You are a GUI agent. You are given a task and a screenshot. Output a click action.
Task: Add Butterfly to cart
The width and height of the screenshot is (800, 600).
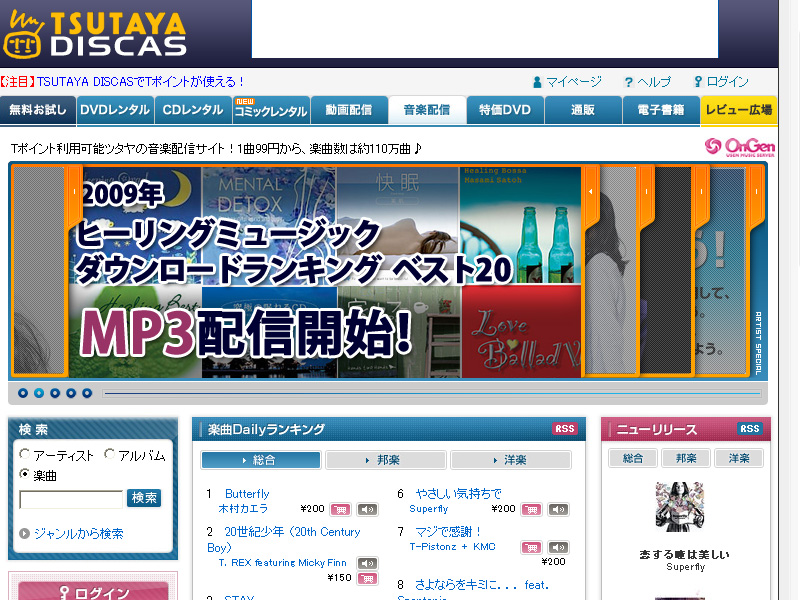pos(340,509)
